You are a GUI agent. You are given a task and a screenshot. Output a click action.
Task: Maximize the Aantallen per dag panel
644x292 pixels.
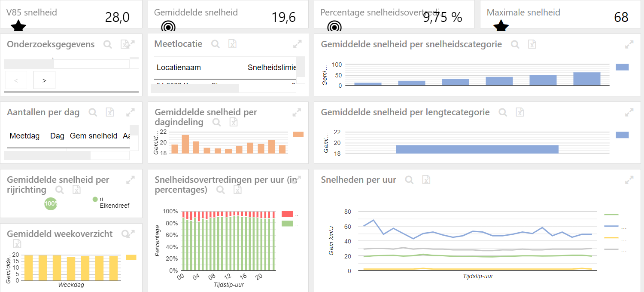(131, 112)
